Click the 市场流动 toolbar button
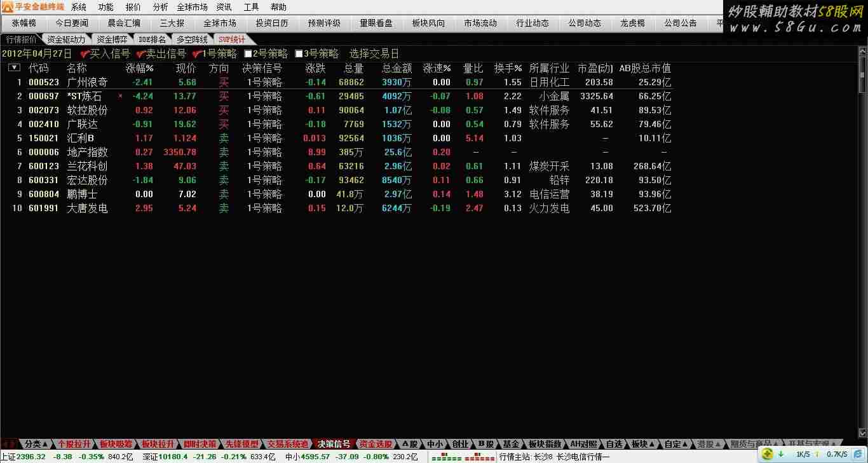 coord(480,23)
